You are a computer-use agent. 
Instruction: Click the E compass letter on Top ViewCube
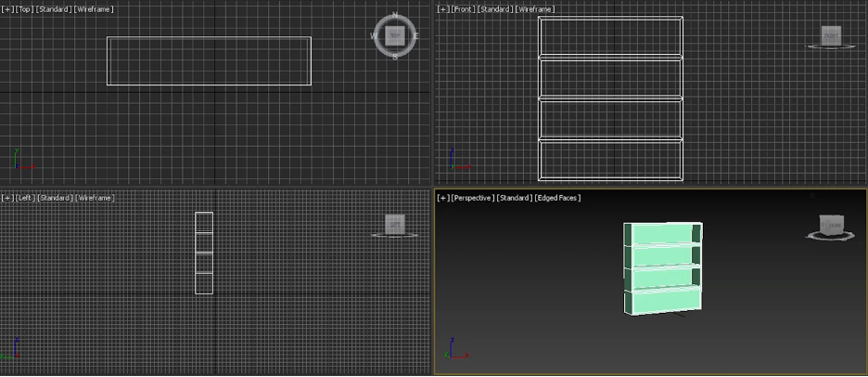click(x=415, y=36)
